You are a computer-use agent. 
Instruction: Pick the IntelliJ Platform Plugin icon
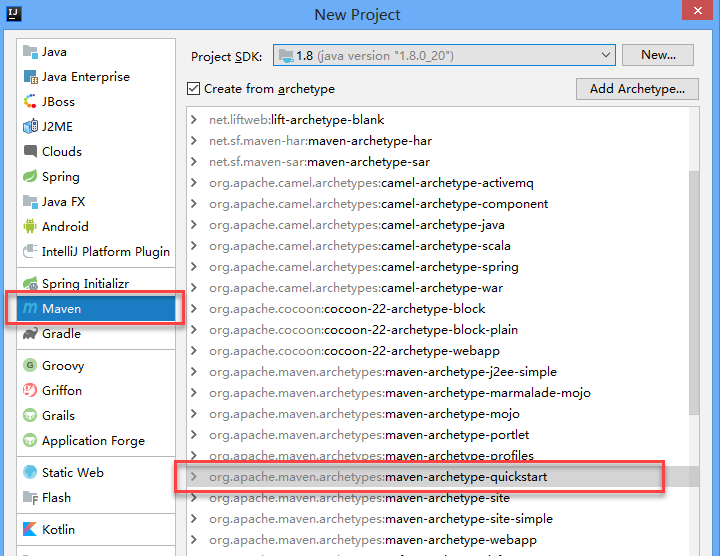tap(30, 252)
